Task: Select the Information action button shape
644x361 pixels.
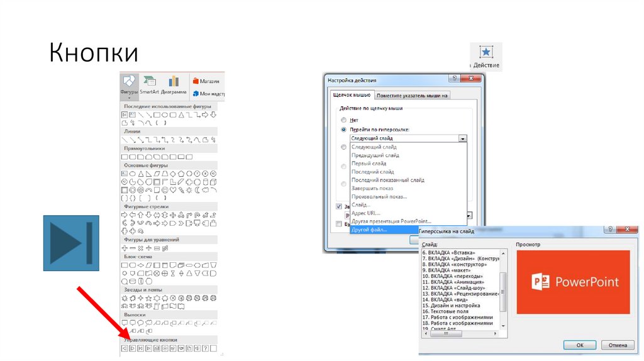Action: pos(165,348)
